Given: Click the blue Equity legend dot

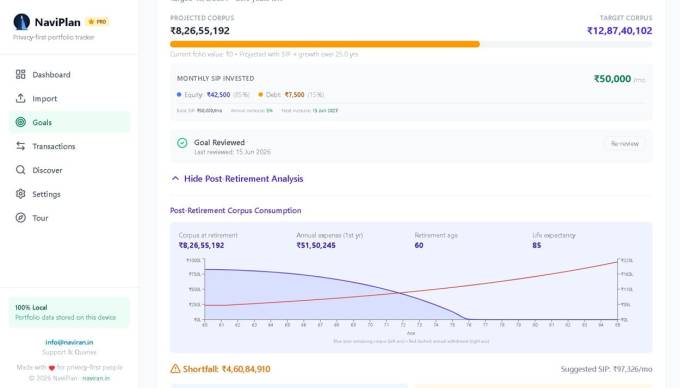Looking at the screenshot, I should pyautogui.click(x=179, y=95).
